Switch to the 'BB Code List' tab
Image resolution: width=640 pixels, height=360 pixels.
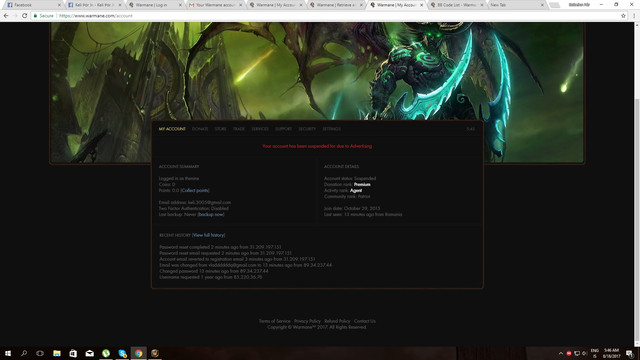(x=456, y=5)
